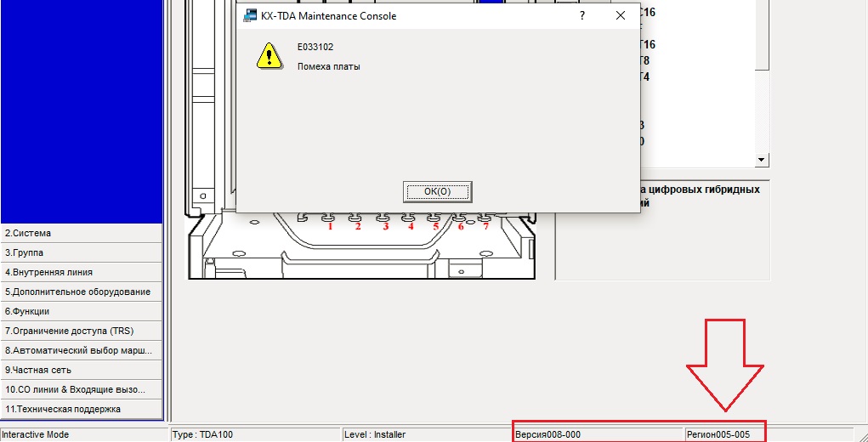Screen dimensions: 868x442
Task: Open 10.CO линии & Входящие вызо... section
Action: [82, 389]
